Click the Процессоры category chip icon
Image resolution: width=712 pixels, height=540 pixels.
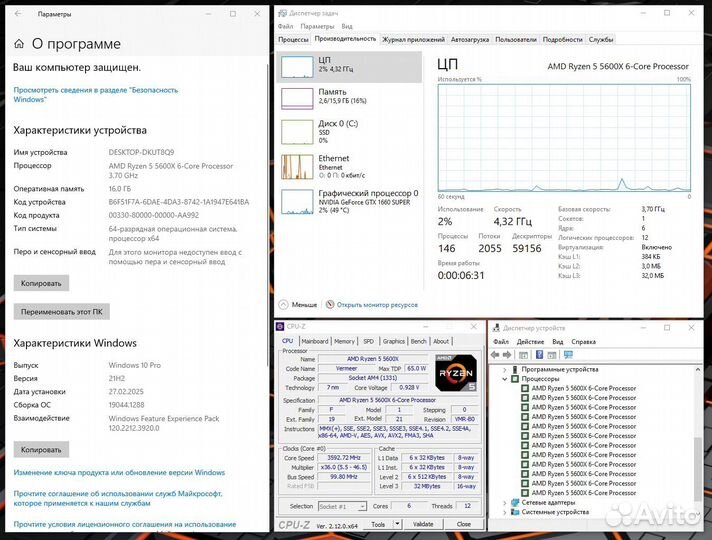click(x=515, y=379)
